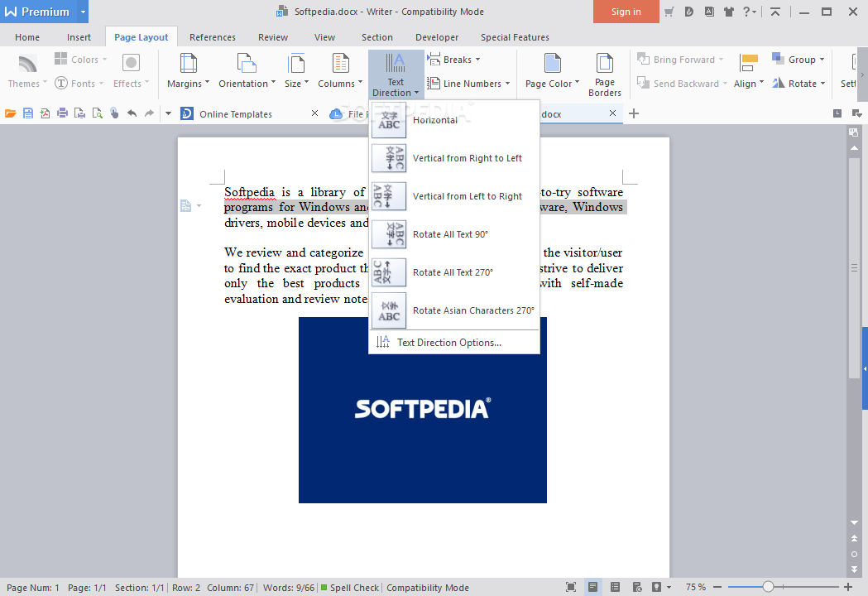Toggle Spell Check in status bar

point(350,588)
